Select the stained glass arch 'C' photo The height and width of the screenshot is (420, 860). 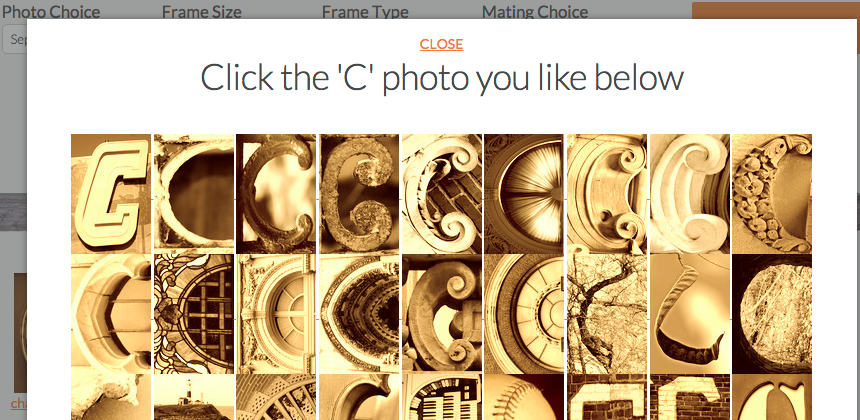(x=194, y=314)
